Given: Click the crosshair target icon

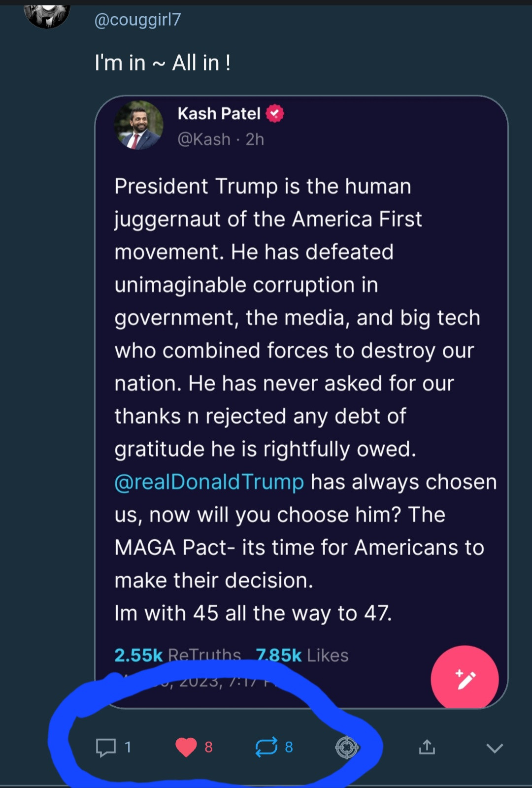Looking at the screenshot, I should click(346, 748).
